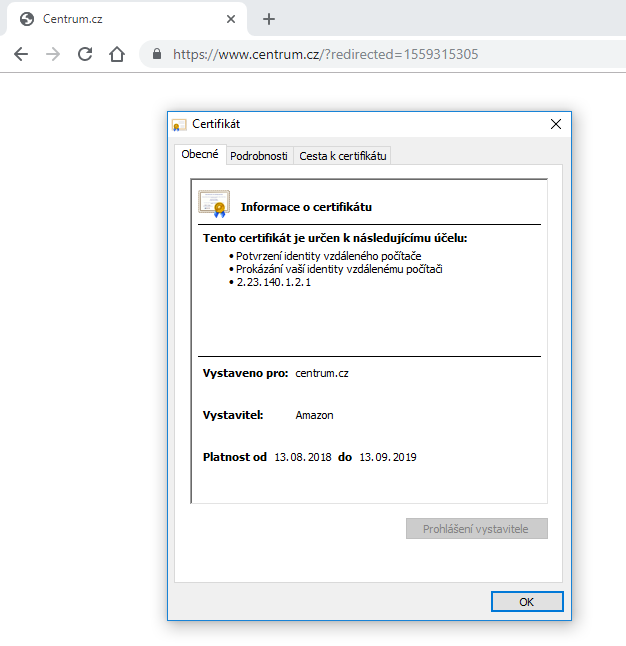Click the padlock icon in address bar
The width and height of the screenshot is (626, 646).
[157, 54]
